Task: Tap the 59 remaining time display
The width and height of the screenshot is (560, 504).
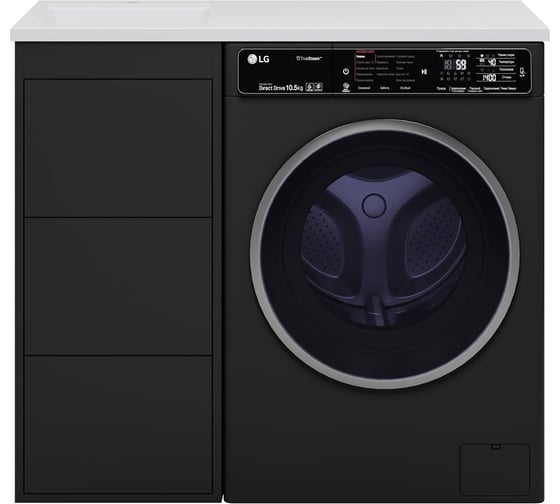Action: (461, 65)
